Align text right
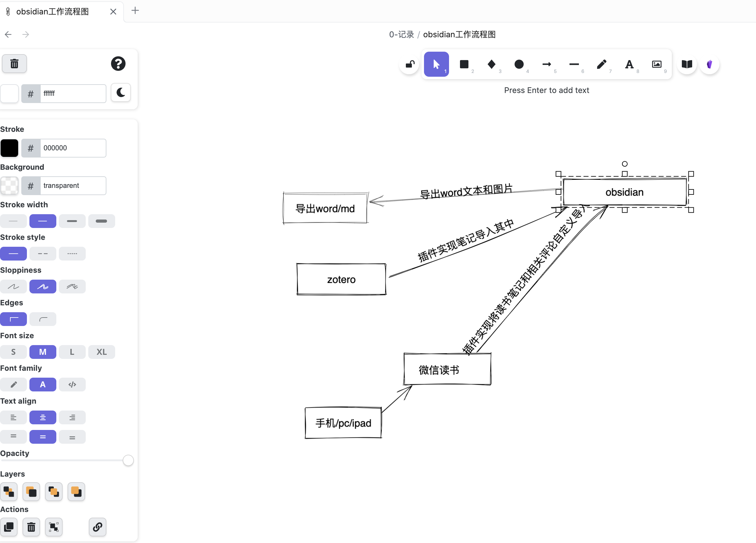756x543 pixels. [x=72, y=417]
